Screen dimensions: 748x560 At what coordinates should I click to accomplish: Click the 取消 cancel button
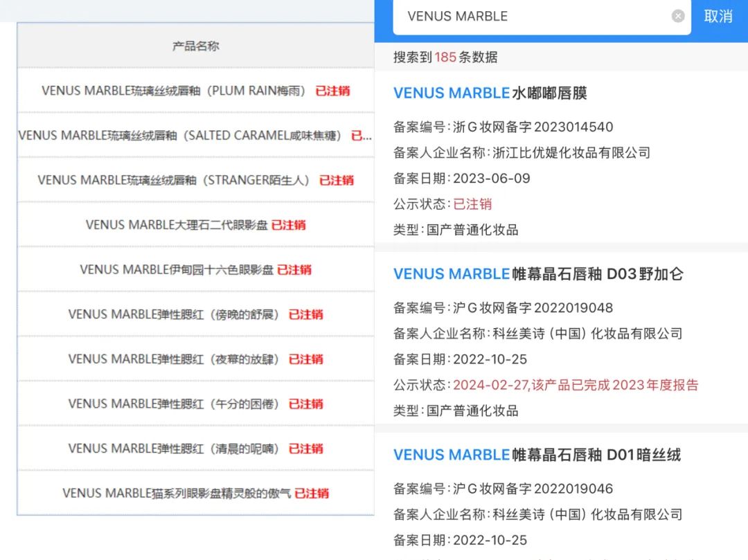click(x=718, y=17)
